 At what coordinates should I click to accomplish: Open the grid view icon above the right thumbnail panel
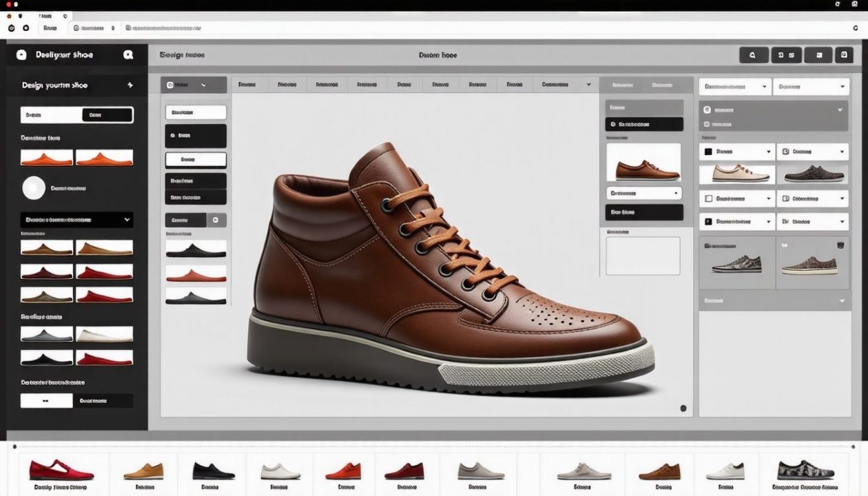840,244
